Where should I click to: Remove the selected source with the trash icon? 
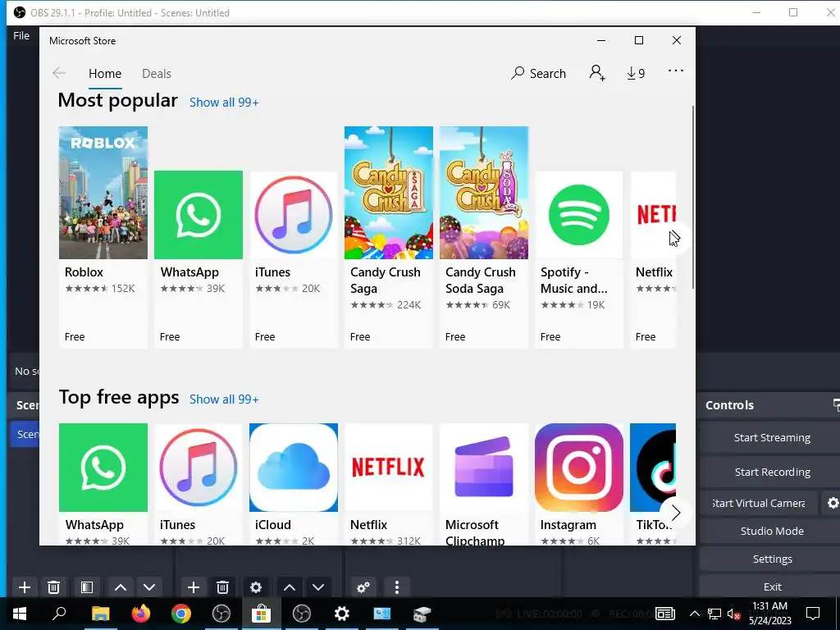[x=222, y=587]
